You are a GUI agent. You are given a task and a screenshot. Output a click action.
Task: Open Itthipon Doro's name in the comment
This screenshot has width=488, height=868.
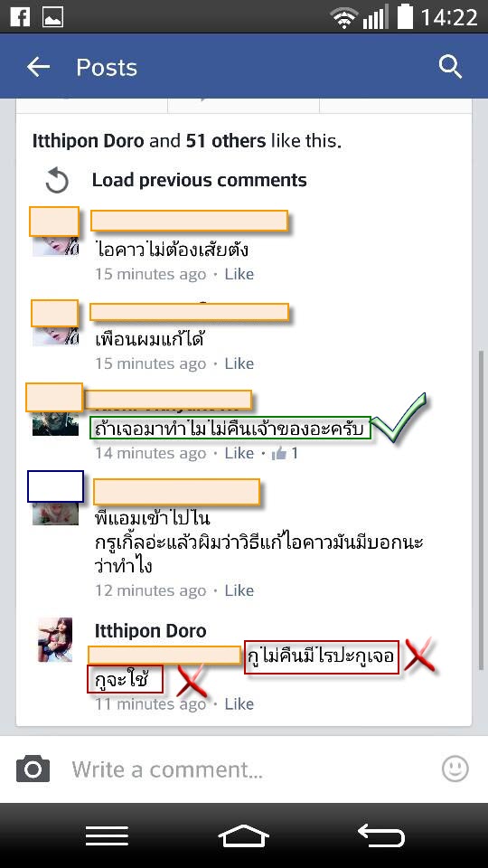tap(151, 630)
